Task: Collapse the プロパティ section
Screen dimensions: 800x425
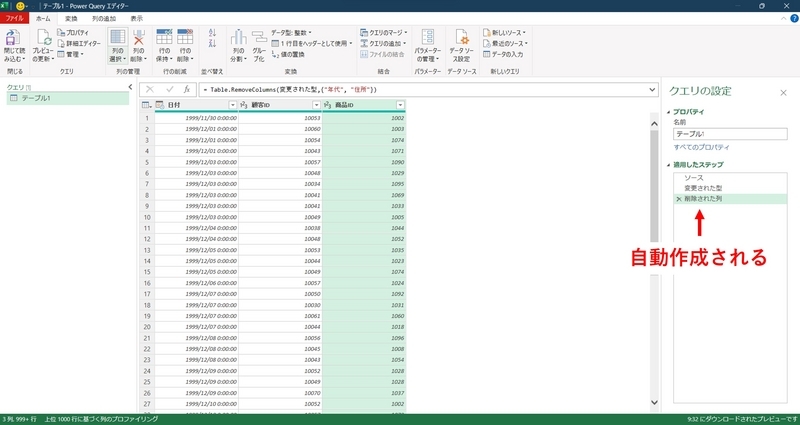Action: [669, 112]
